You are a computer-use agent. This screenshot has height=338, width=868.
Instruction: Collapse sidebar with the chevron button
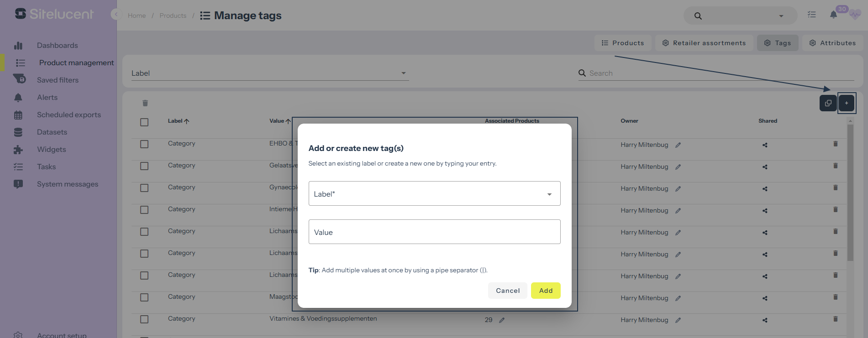pos(116,15)
